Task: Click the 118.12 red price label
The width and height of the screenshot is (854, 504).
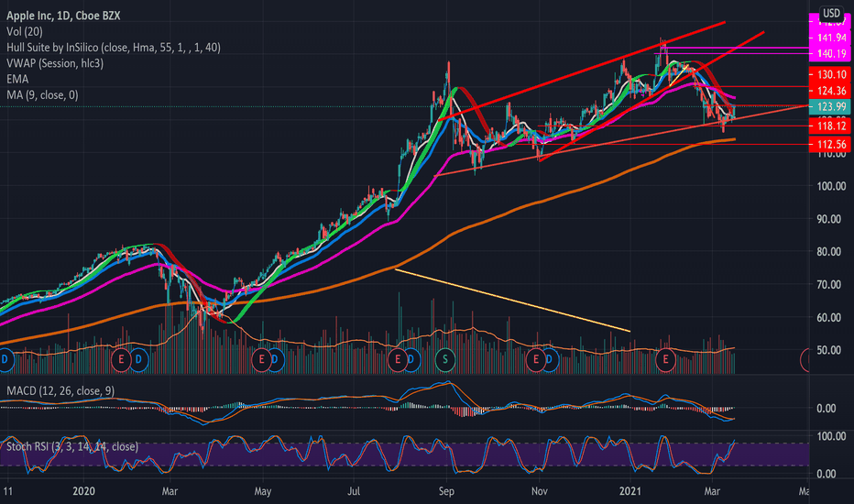Action: [x=831, y=126]
